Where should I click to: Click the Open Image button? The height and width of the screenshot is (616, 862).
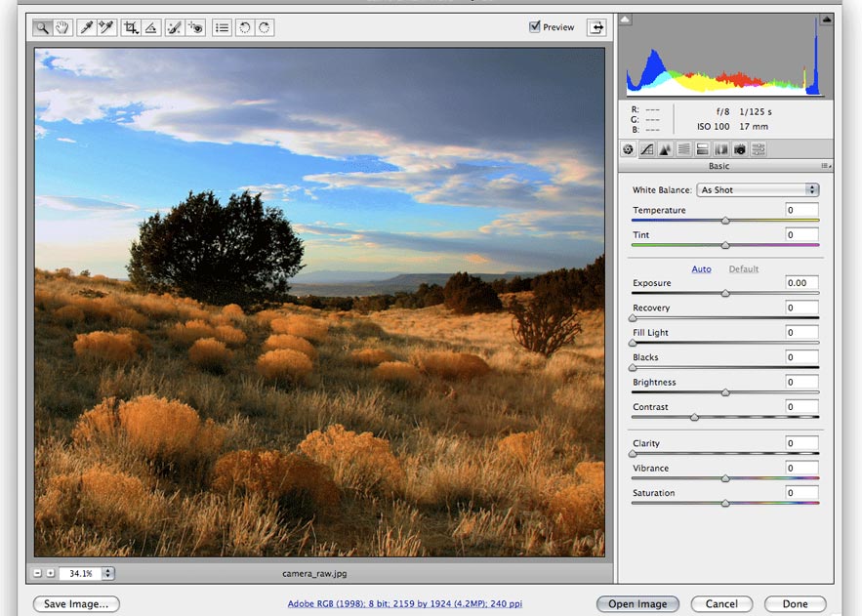[637, 604]
